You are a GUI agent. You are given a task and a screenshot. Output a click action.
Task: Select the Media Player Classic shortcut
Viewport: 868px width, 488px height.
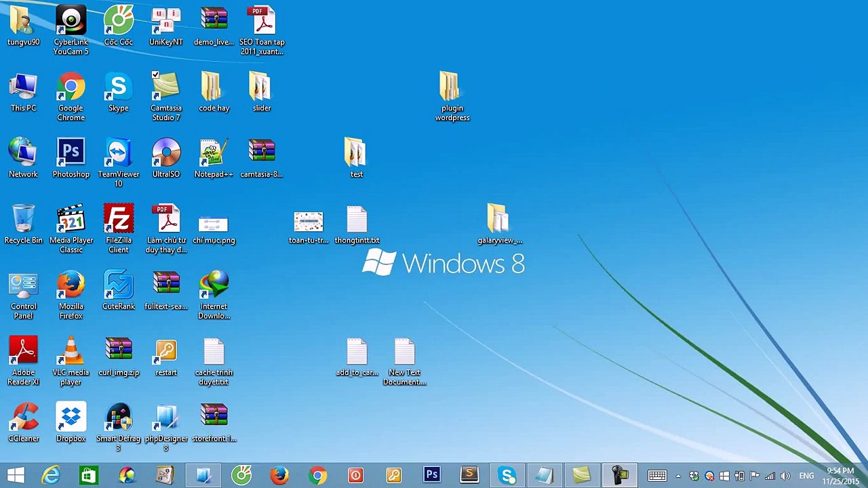[71, 228]
